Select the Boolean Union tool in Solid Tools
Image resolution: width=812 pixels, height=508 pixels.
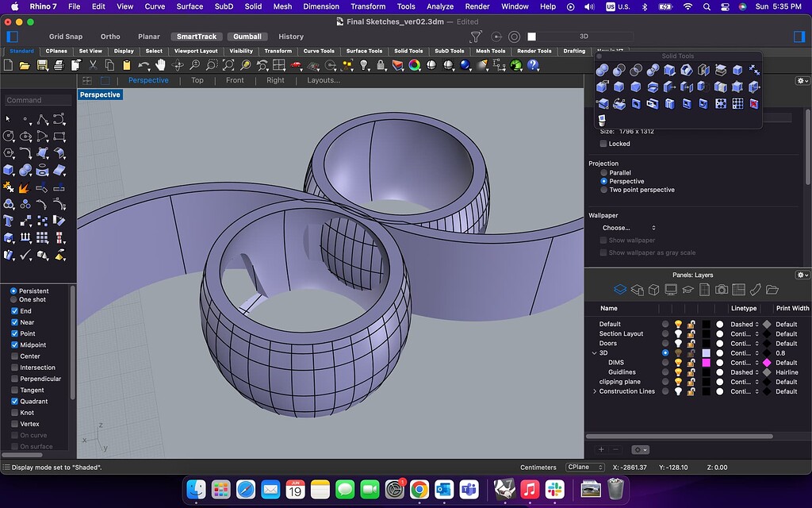pos(600,71)
